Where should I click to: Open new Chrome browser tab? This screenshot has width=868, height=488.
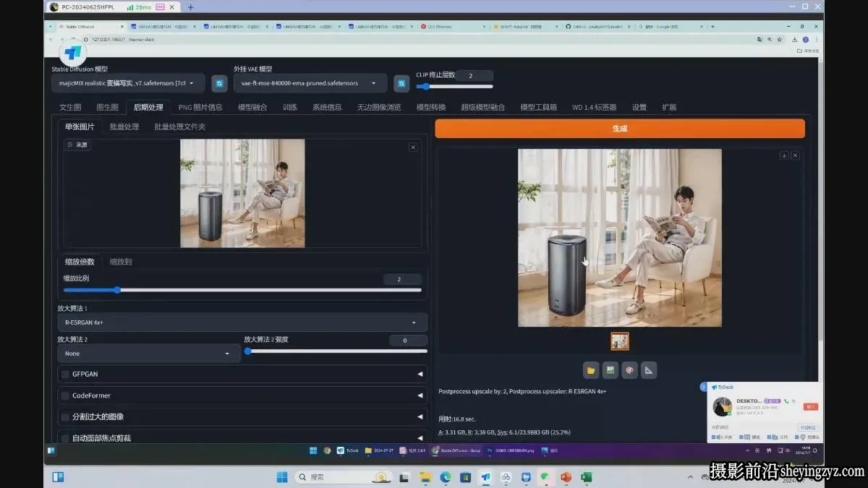[713, 26]
